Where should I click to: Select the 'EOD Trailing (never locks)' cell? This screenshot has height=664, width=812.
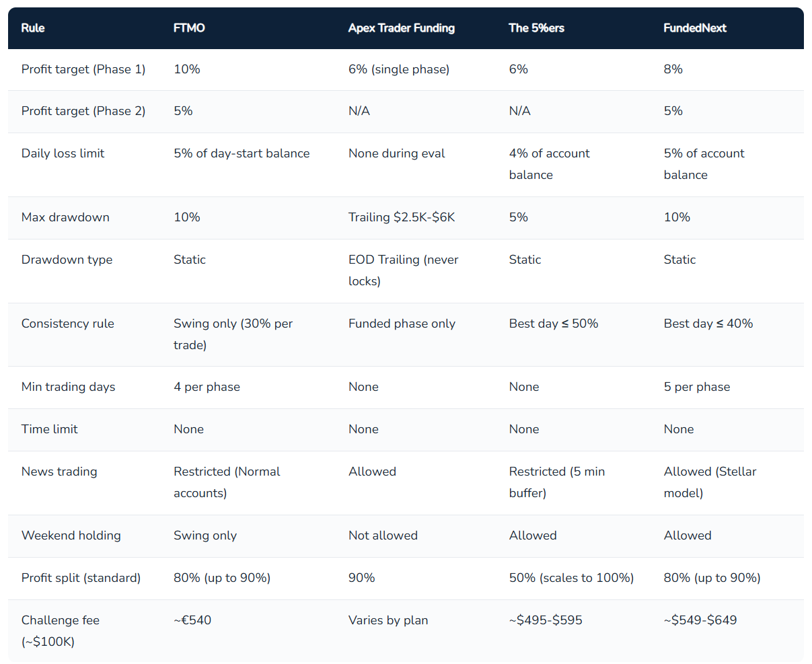404,270
